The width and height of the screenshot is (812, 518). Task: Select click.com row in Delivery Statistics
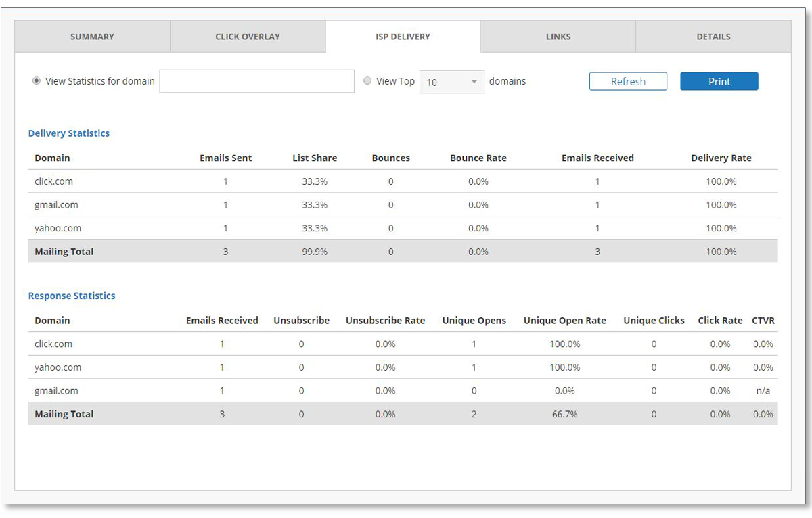click(403, 181)
